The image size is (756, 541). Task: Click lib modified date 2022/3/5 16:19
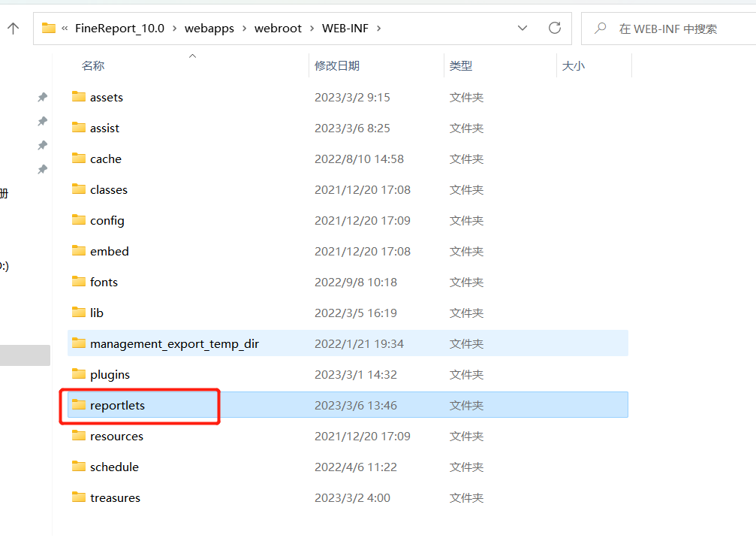(356, 313)
